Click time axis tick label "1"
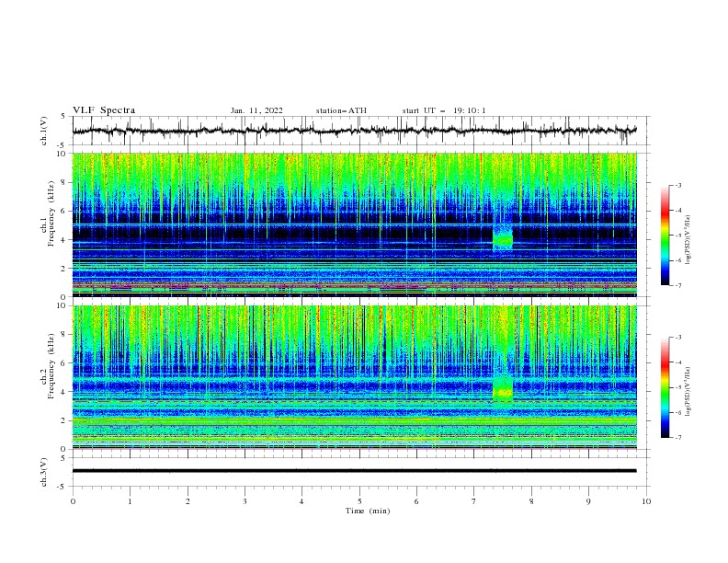This screenshot has width=728, height=563. (130, 501)
